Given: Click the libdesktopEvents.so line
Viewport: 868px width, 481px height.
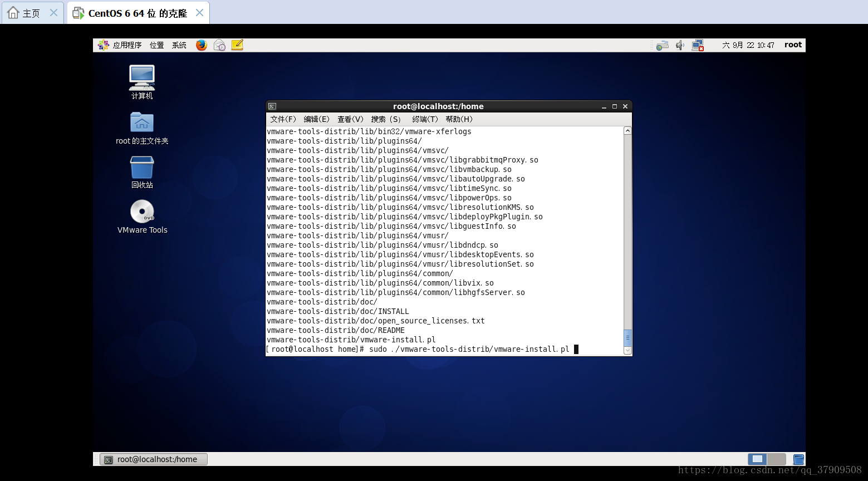Looking at the screenshot, I should pos(400,254).
